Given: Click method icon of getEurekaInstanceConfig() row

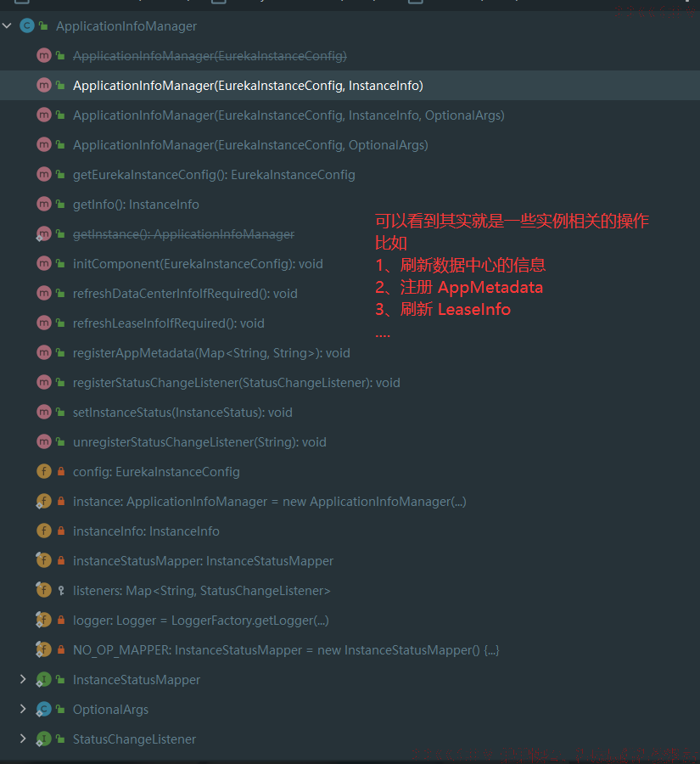Looking at the screenshot, I should pyautogui.click(x=44, y=174).
